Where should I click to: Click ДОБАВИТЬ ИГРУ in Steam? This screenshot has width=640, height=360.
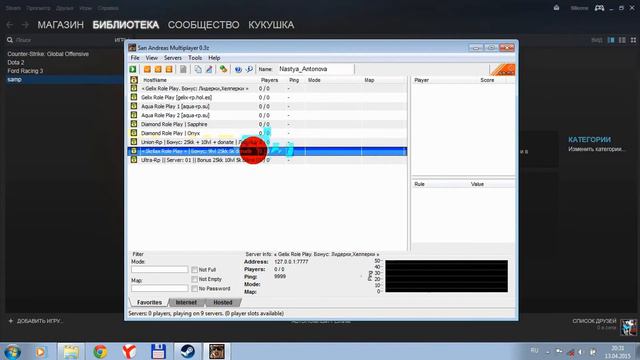click(x=35, y=321)
